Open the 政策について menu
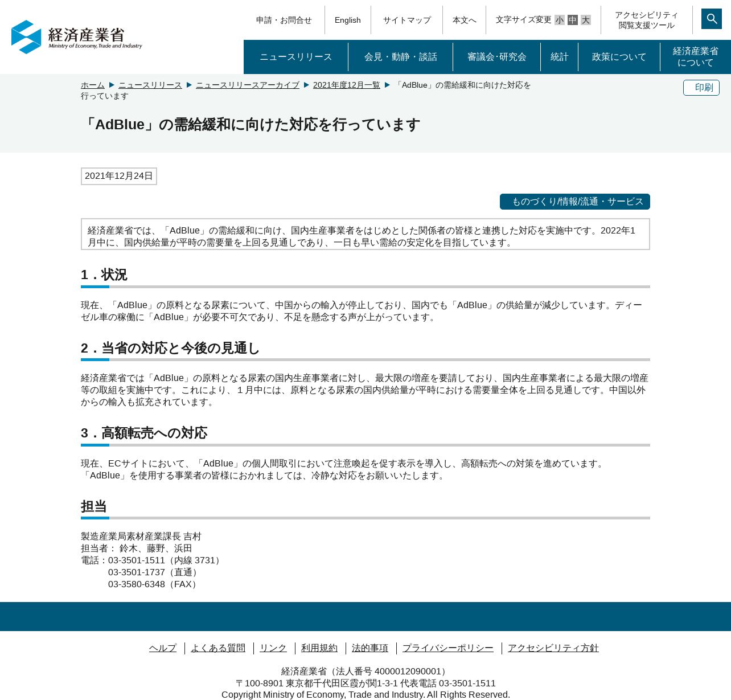 tap(619, 57)
